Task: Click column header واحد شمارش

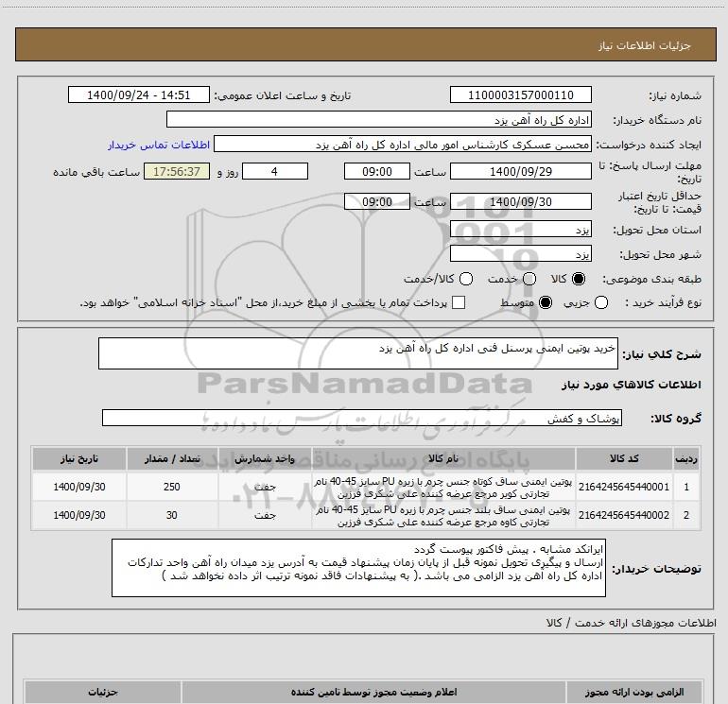Action: click(x=264, y=458)
